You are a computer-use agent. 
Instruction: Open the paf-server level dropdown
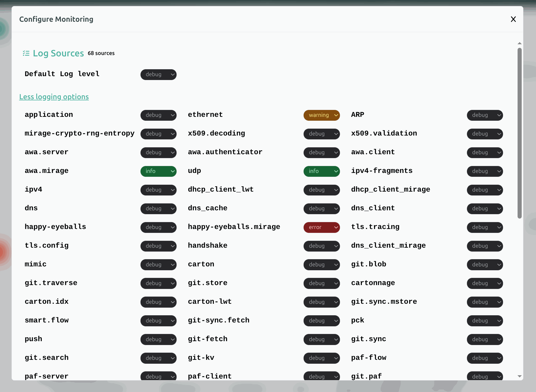158,376
